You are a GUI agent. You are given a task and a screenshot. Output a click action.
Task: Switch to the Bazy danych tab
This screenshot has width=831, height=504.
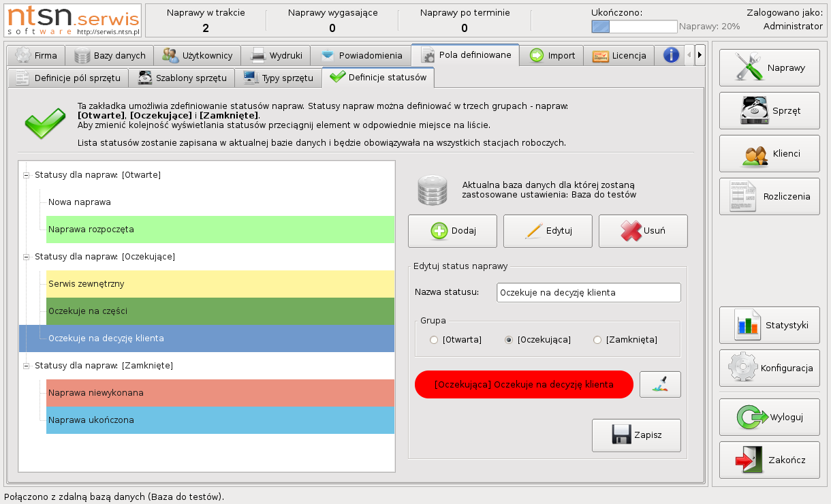[110, 55]
